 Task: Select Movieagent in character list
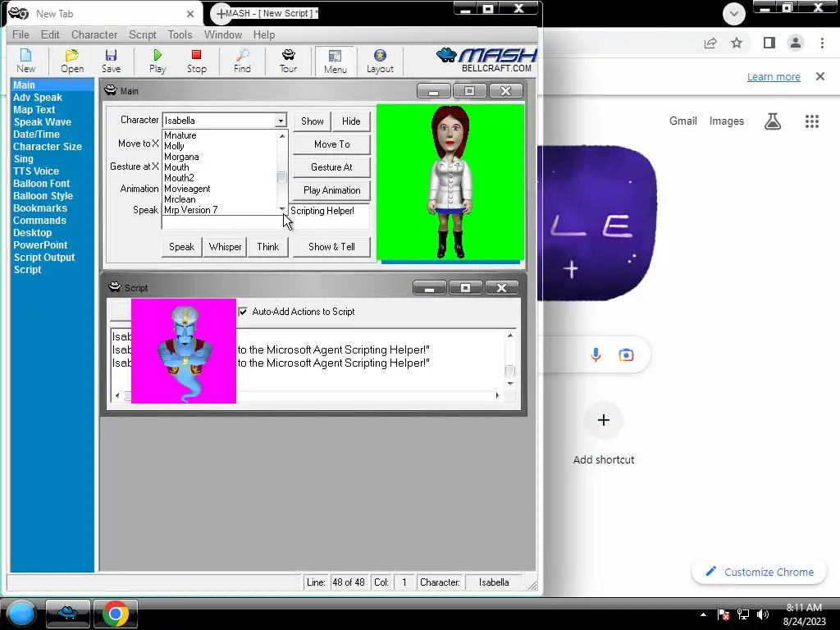(x=220, y=189)
